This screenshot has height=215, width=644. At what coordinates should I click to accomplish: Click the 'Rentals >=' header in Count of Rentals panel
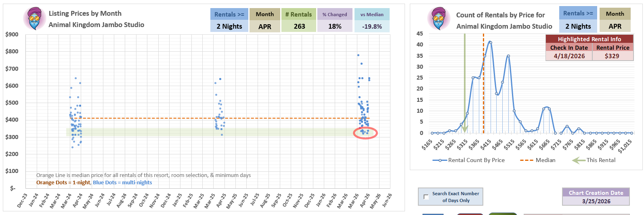point(578,13)
